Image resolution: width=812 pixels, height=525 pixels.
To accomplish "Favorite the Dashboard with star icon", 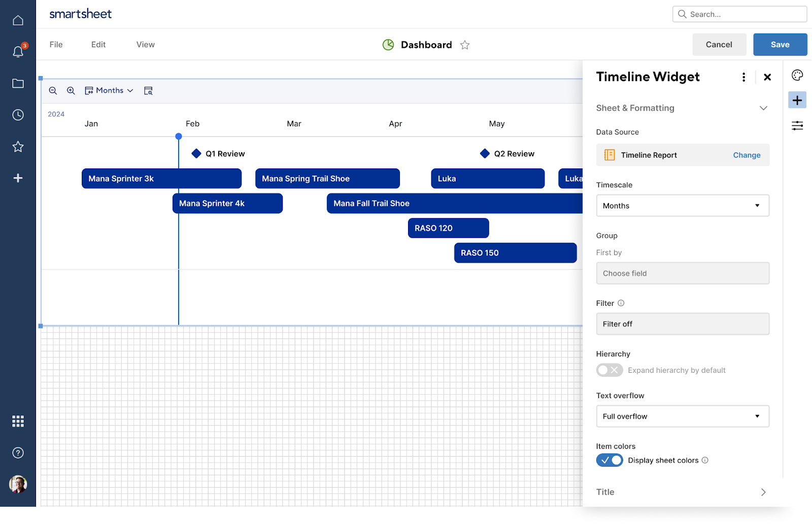I will click(465, 45).
